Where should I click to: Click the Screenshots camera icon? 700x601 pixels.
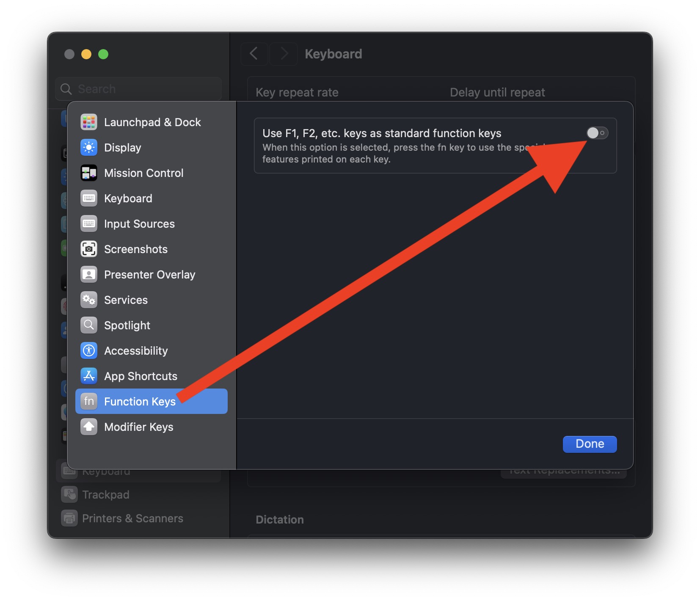[x=89, y=249]
